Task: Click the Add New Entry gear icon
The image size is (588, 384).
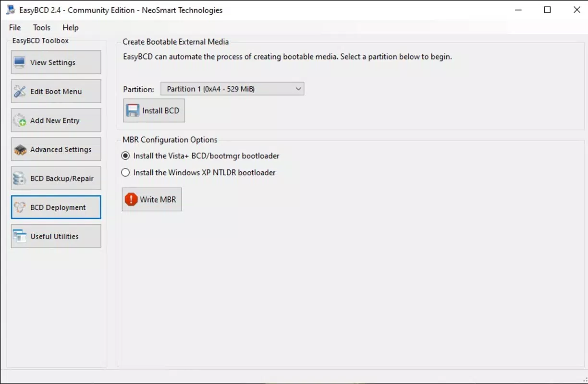Action: tap(20, 120)
